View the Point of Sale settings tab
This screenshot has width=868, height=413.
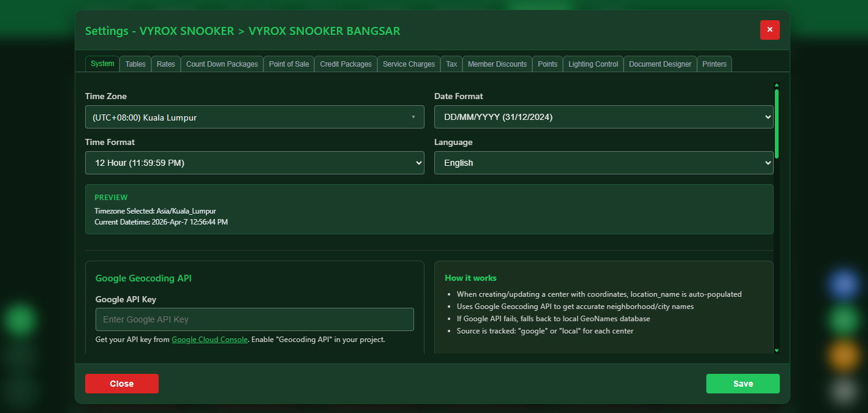289,64
